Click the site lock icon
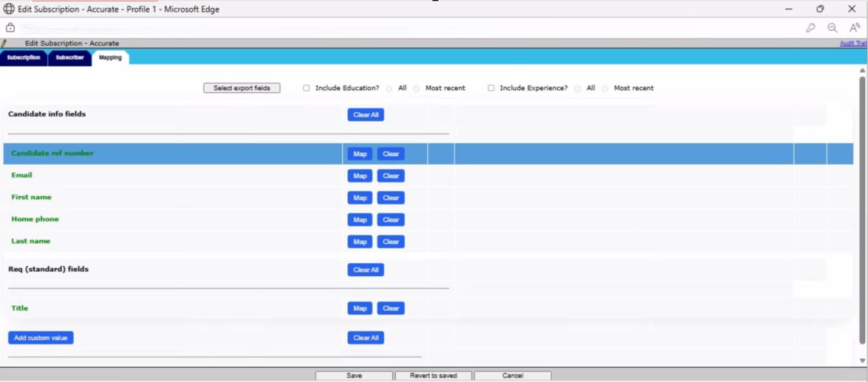The height and width of the screenshot is (382, 868). [10, 28]
